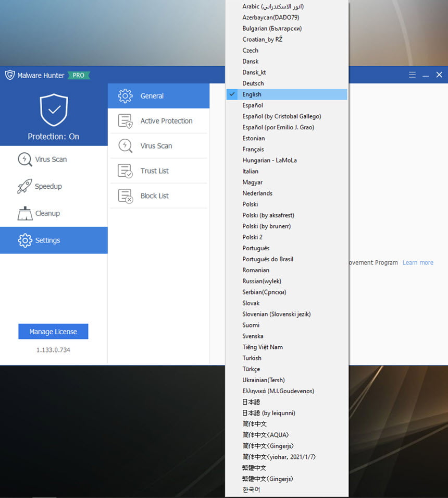Choose Magyar language
The height and width of the screenshot is (498, 448).
(287, 183)
